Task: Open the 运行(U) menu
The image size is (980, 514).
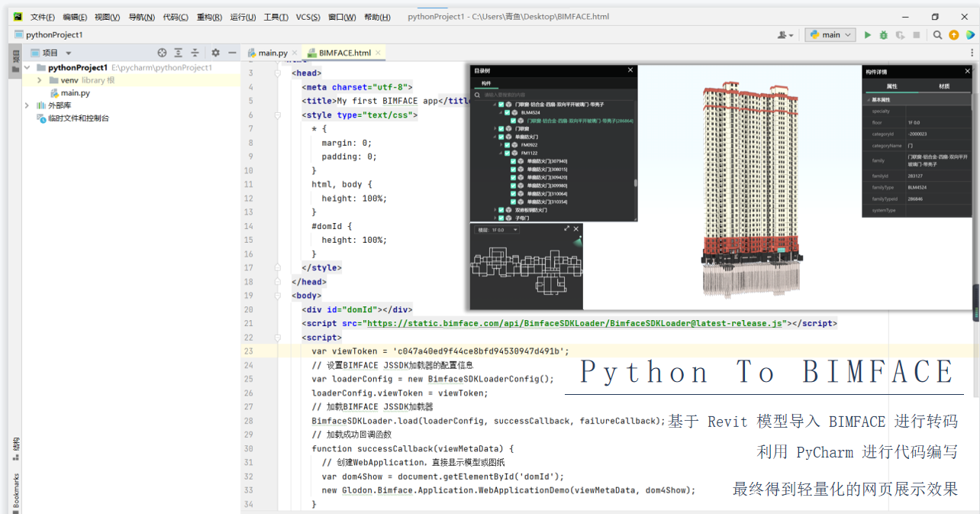Action: pyautogui.click(x=243, y=17)
